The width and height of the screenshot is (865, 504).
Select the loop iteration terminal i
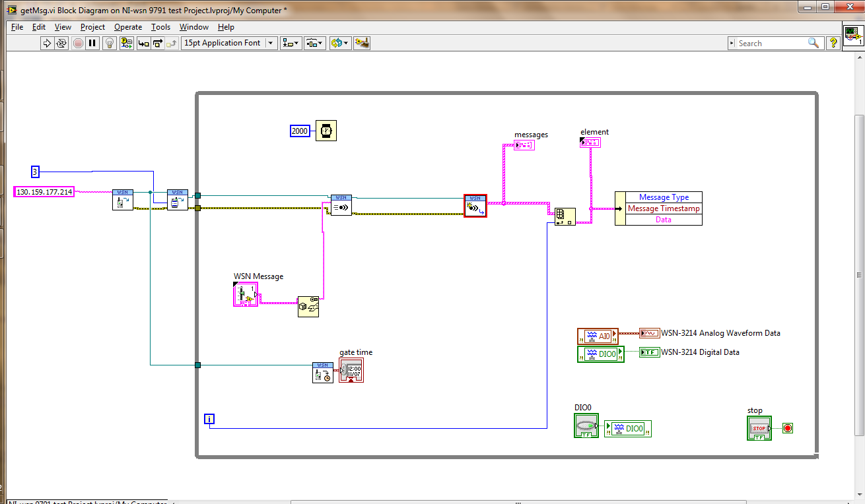[209, 419]
